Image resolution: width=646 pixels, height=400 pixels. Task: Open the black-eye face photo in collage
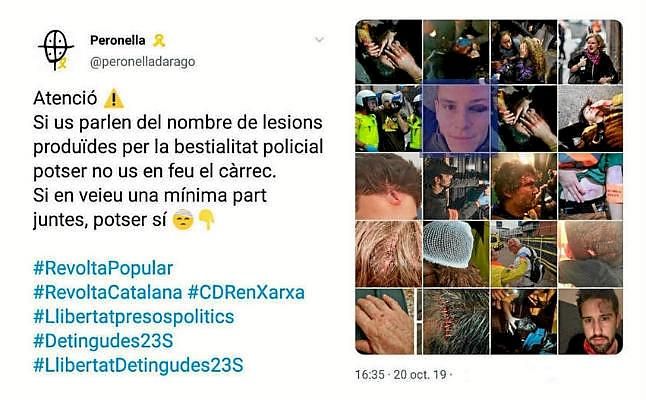456,118
